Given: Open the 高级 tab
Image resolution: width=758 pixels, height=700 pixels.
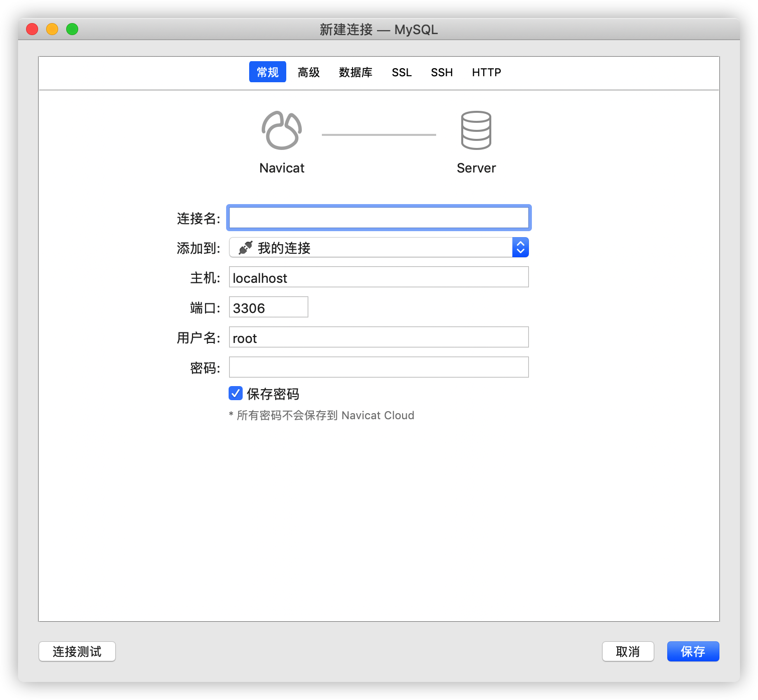Looking at the screenshot, I should coord(309,72).
